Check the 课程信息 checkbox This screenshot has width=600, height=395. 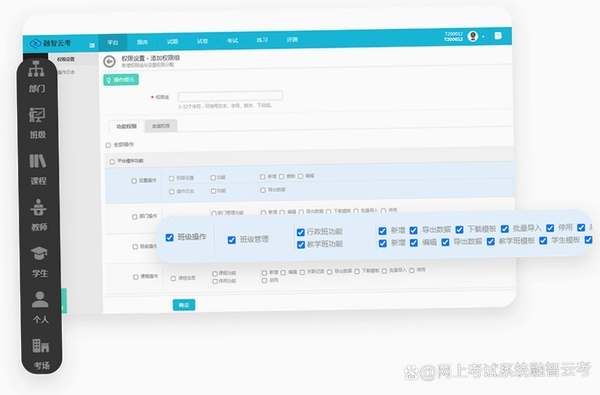click(173, 278)
